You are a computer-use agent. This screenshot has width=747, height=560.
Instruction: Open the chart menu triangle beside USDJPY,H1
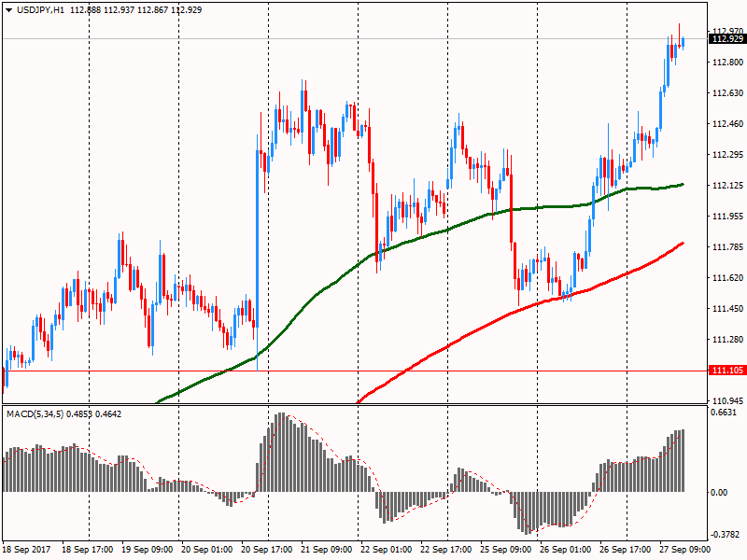point(8,10)
